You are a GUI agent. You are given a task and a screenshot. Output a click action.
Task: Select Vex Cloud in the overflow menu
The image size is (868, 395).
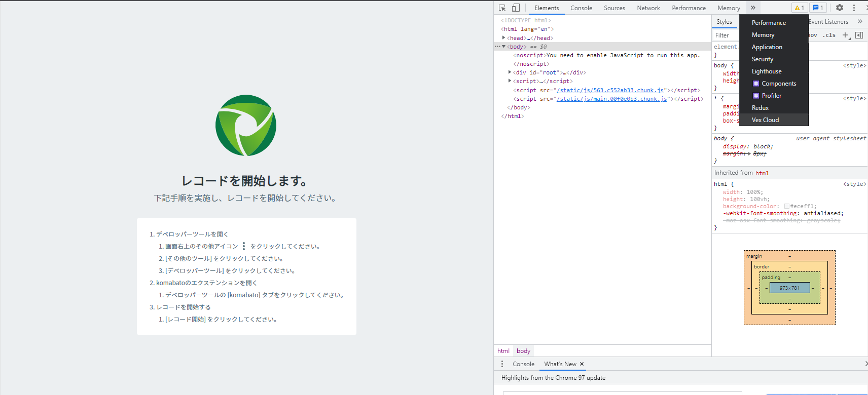tap(774, 120)
